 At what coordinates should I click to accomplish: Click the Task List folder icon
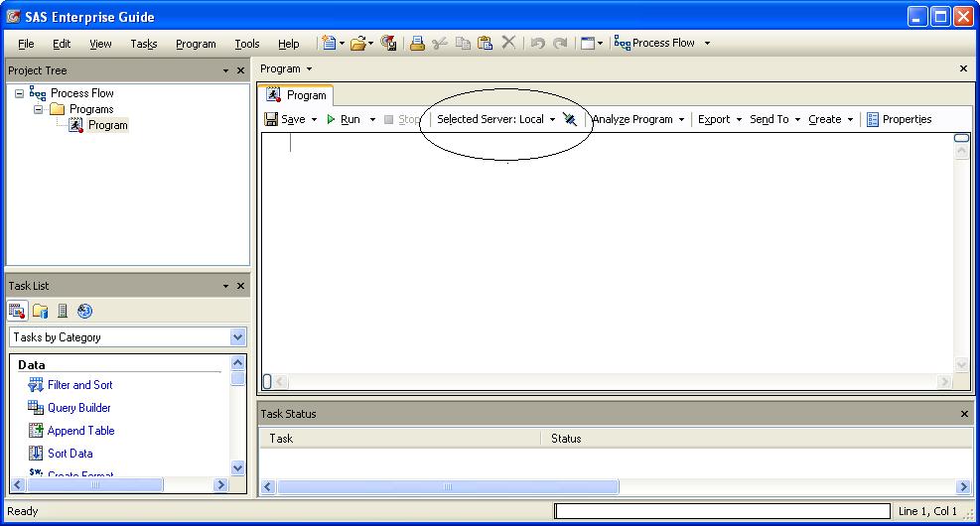click(x=40, y=311)
